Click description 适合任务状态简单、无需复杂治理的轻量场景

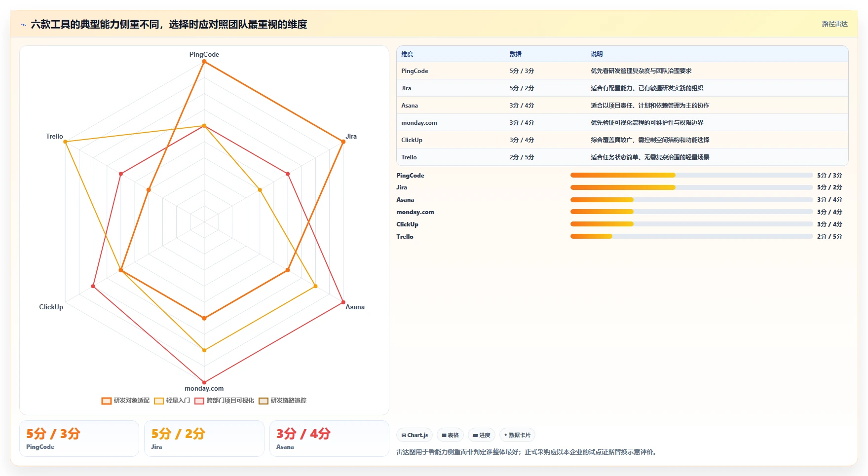click(650, 157)
